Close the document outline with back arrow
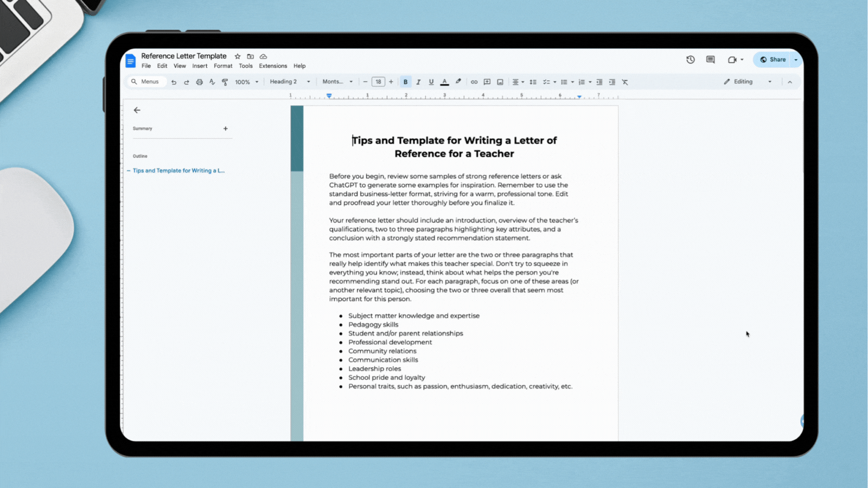This screenshot has height=488, width=868. [137, 110]
